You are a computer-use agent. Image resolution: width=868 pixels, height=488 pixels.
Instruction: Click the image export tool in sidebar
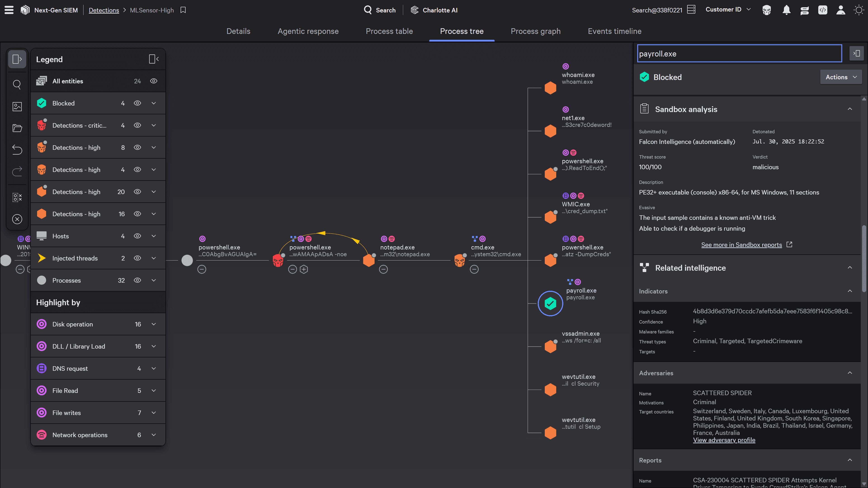click(x=17, y=106)
